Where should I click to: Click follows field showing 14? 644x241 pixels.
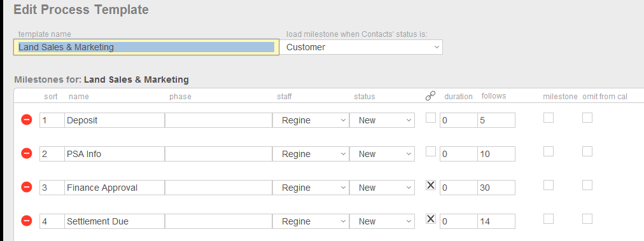point(496,221)
